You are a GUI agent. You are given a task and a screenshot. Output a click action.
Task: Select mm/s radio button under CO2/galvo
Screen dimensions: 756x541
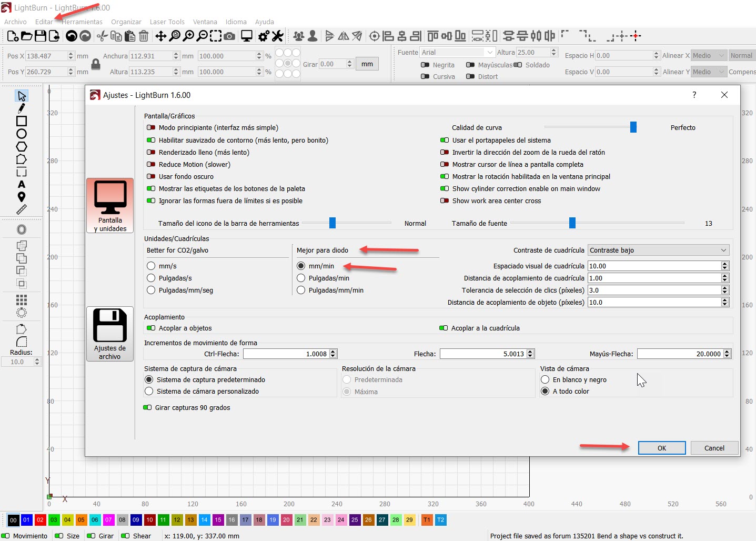[151, 266]
